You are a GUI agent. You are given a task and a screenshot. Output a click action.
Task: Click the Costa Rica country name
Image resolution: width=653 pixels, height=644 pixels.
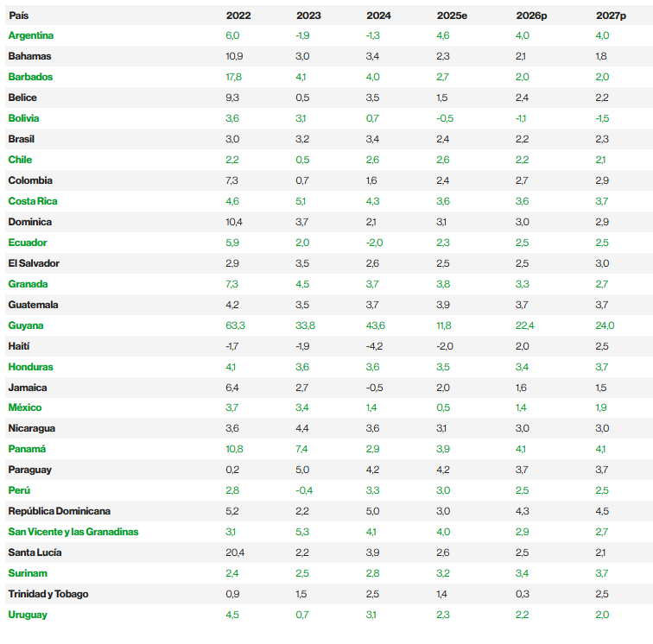[x=33, y=201]
